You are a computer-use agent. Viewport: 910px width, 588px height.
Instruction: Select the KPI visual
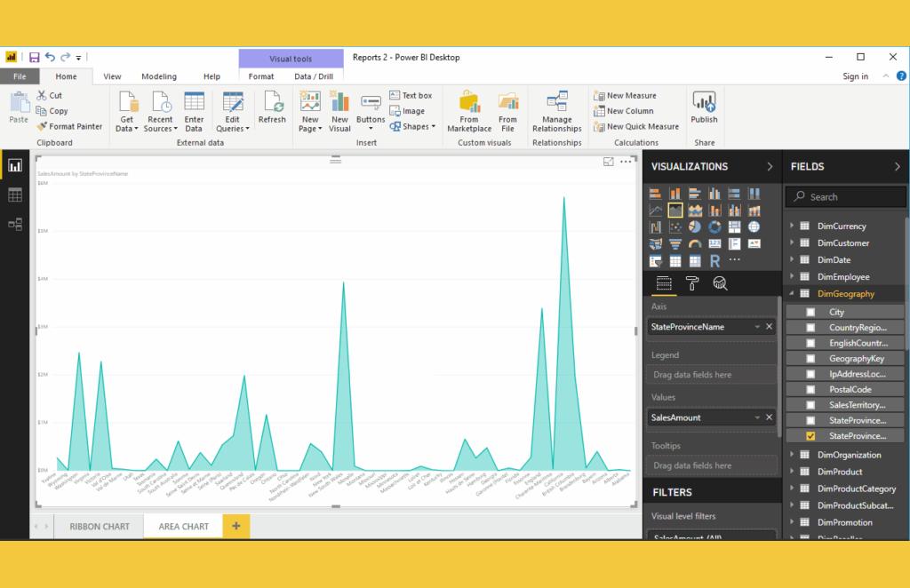[x=754, y=244]
